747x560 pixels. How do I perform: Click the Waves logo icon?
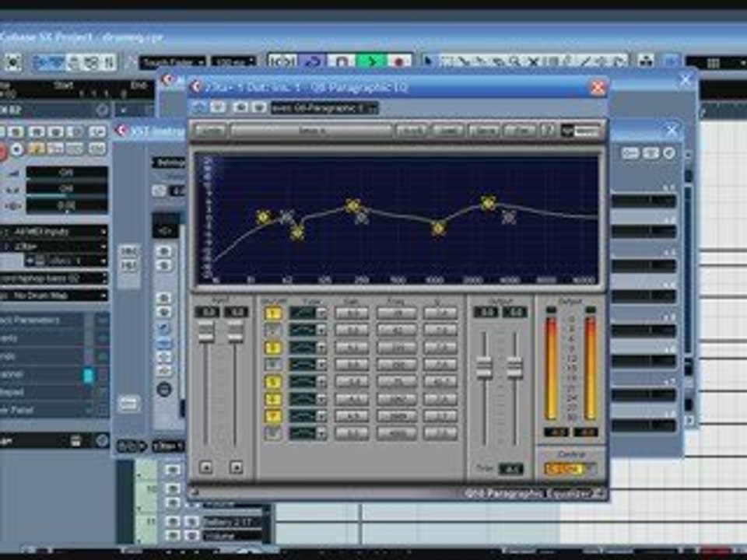pos(580,131)
